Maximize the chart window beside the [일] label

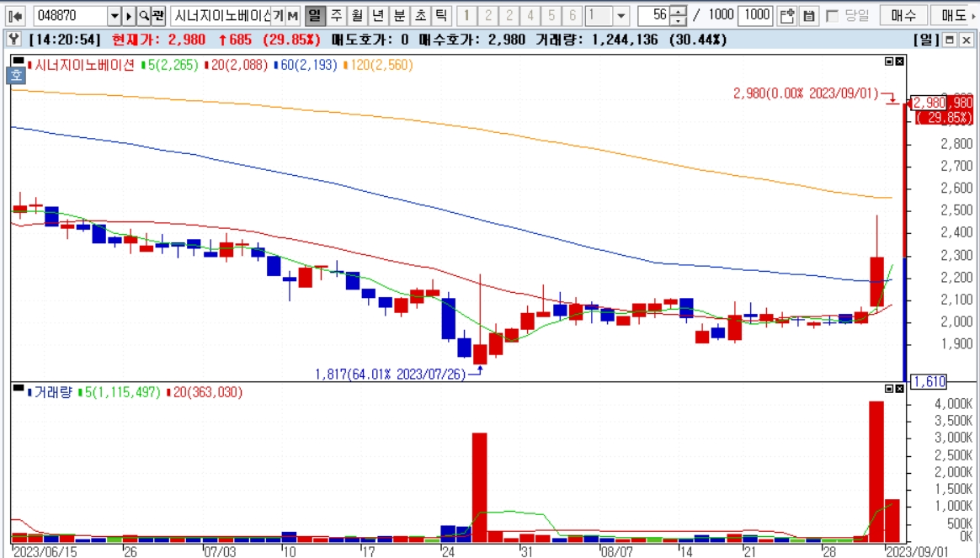(950, 40)
